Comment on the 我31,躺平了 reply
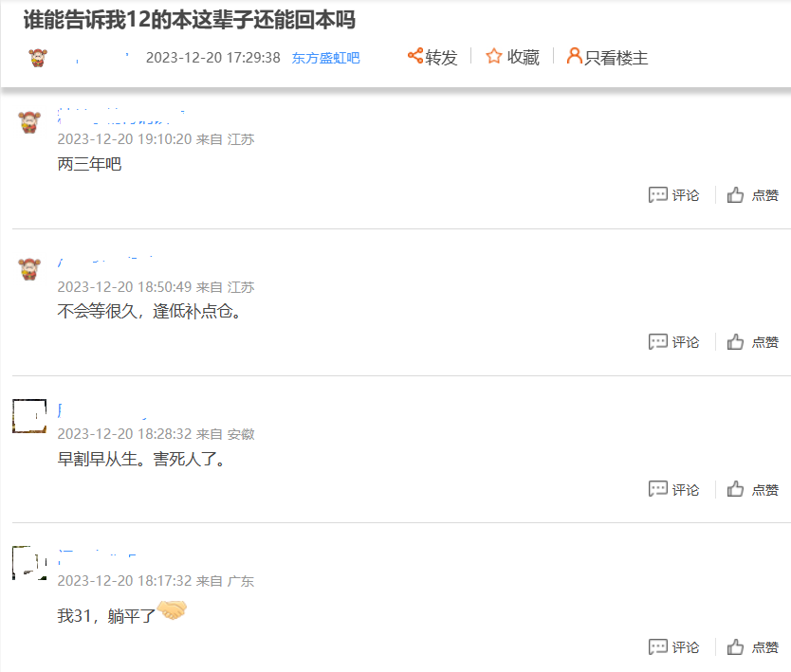The height and width of the screenshot is (672, 791). click(658, 646)
